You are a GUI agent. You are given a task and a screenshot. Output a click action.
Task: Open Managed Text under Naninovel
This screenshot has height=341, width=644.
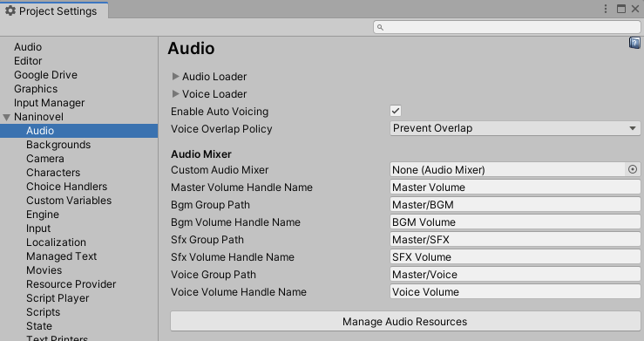pyautogui.click(x=62, y=256)
